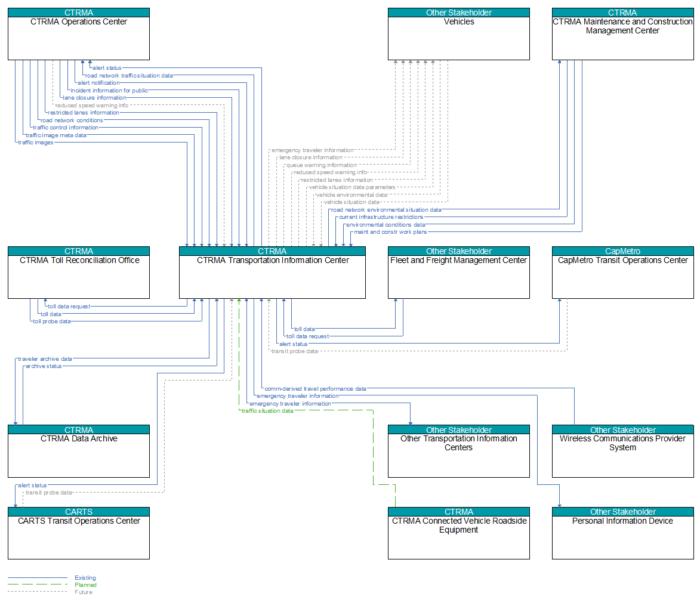Click 'transit probe data' label above CARTS
The image size is (700, 603).
pos(49,492)
